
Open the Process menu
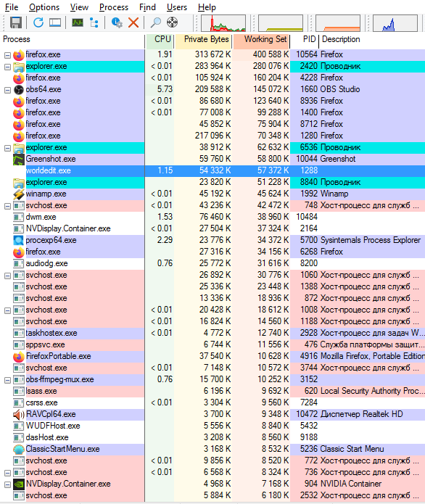click(114, 7)
